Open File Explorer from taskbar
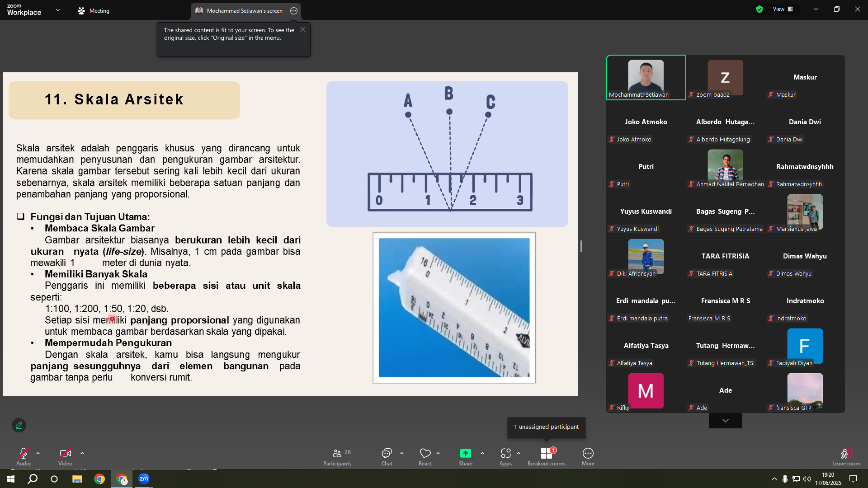 point(77,479)
